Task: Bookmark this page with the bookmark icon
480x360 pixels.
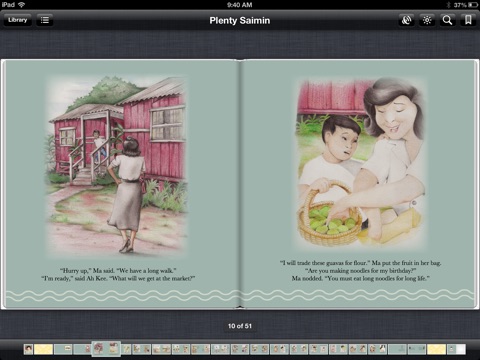Action: point(468,20)
